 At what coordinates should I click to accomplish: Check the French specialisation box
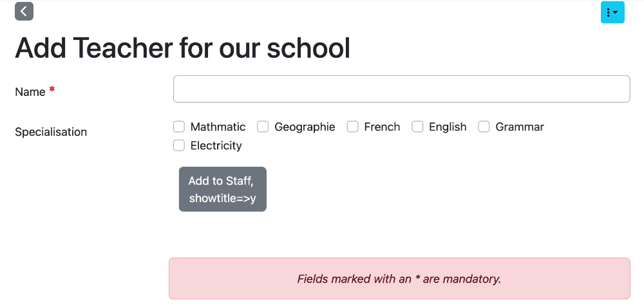pos(352,127)
